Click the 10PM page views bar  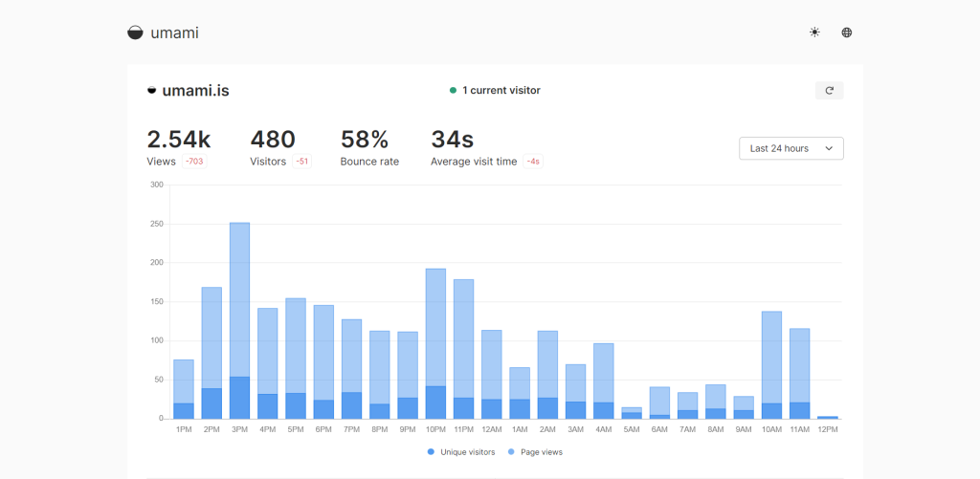[435, 327]
